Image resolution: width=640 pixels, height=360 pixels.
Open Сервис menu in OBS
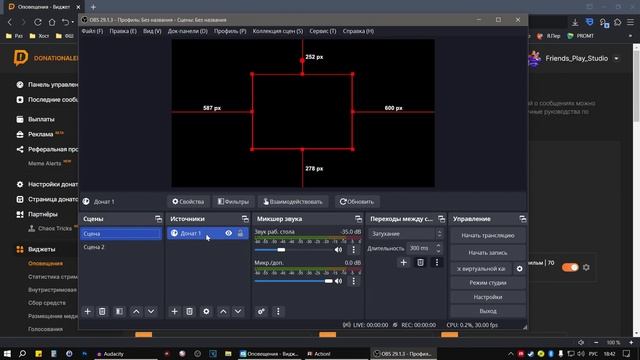click(323, 31)
